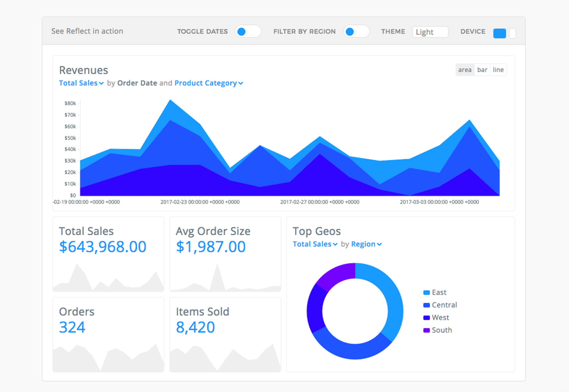
Task: Click the Central legend color marker
Action: [426, 305]
